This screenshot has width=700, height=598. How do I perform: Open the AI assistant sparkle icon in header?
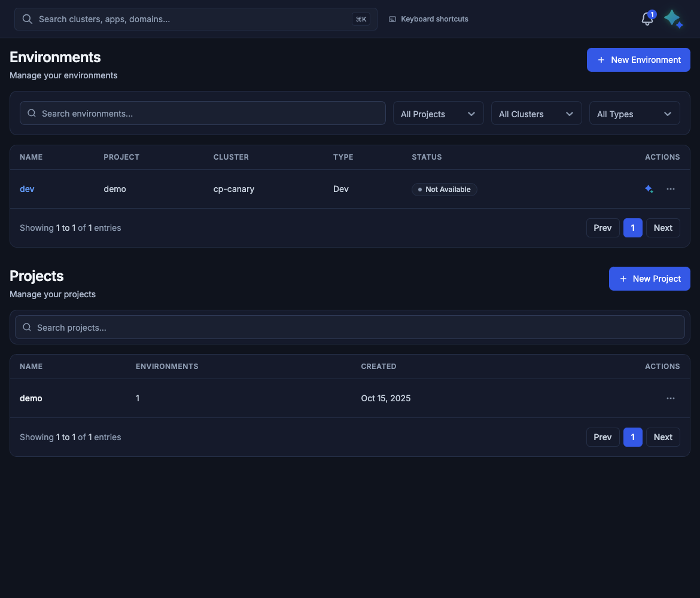point(673,19)
